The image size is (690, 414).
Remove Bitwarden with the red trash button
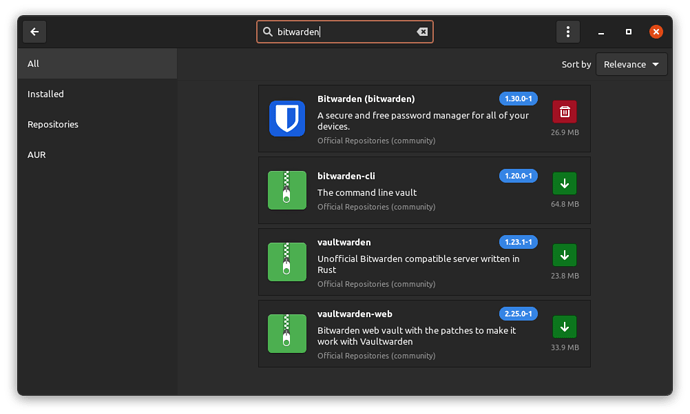tap(565, 112)
